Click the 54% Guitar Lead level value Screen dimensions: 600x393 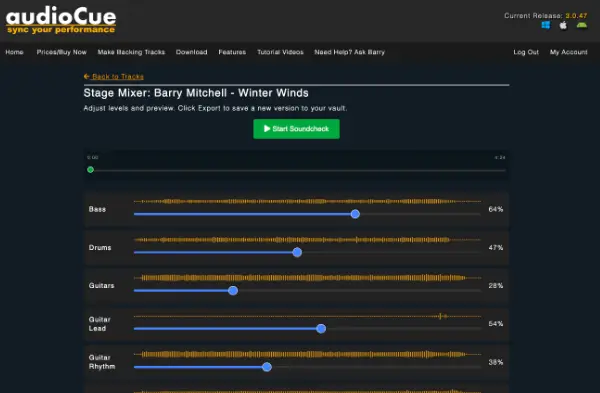pyautogui.click(x=496, y=324)
